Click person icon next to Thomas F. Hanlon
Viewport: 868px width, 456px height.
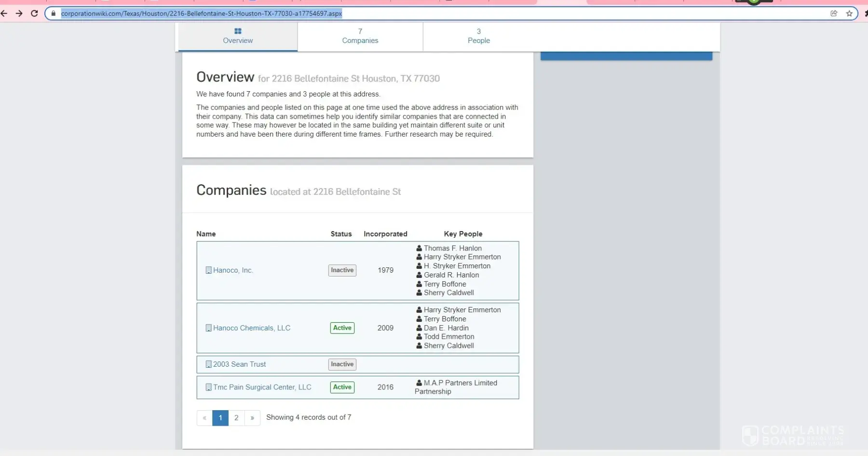click(x=419, y=249)
